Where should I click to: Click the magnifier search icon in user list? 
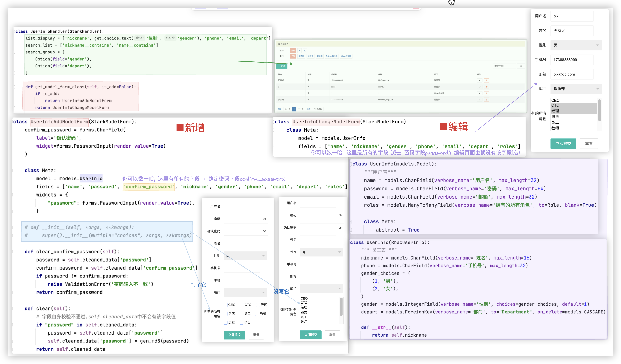[521, 66]
